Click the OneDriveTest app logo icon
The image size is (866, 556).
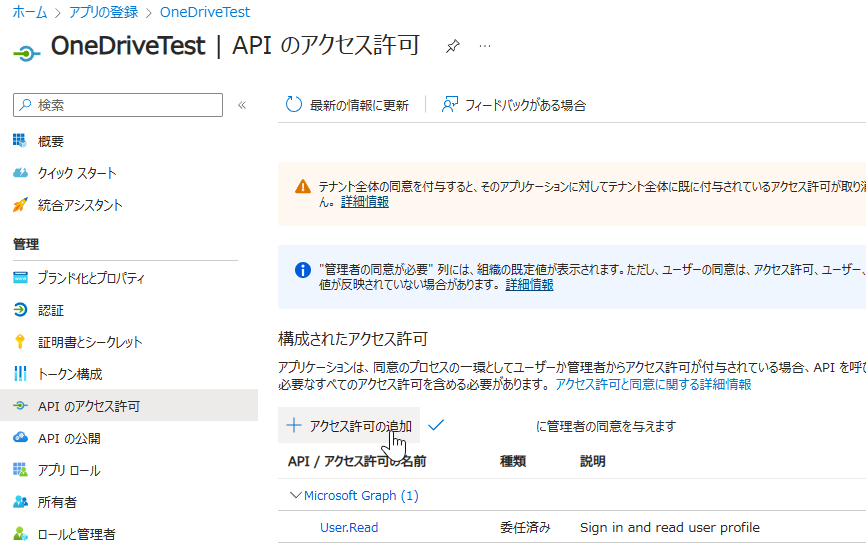(27, 53)
